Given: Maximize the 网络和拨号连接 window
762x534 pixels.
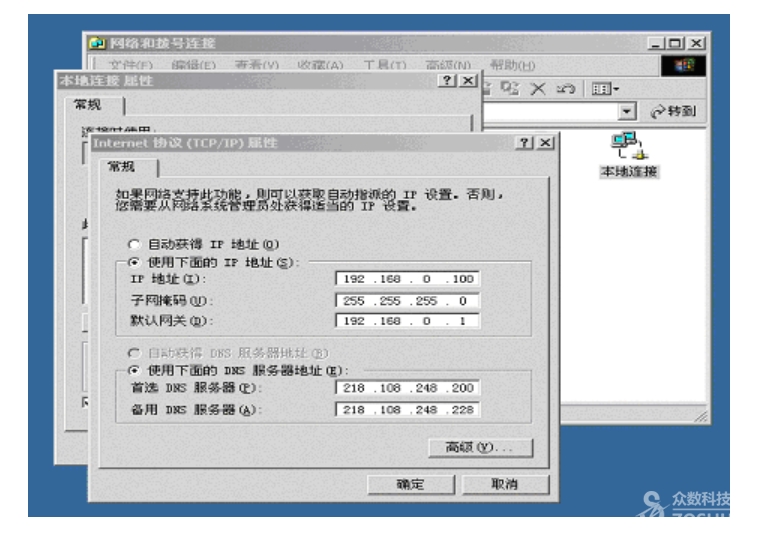Looking at the screenshot, I should (x=675, y=43).
